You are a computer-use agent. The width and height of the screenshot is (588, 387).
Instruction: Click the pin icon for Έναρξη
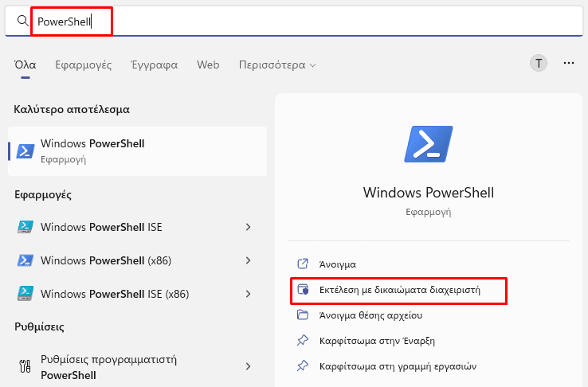303,340
